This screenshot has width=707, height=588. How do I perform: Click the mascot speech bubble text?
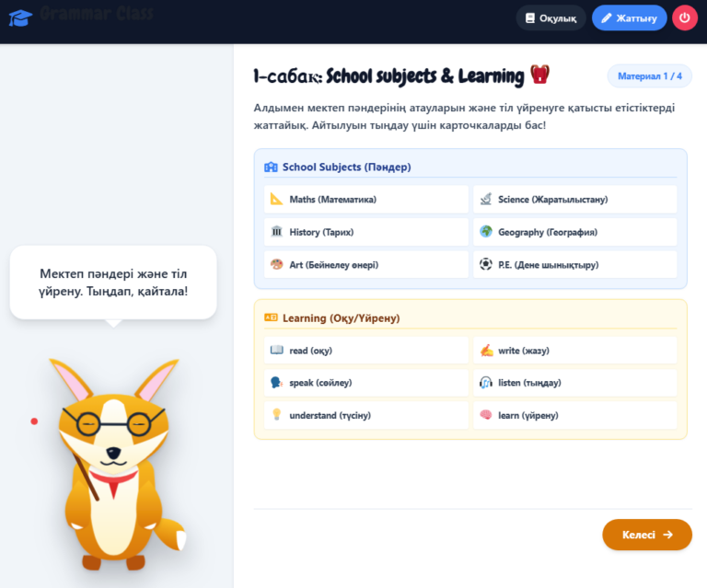point(113,282)
